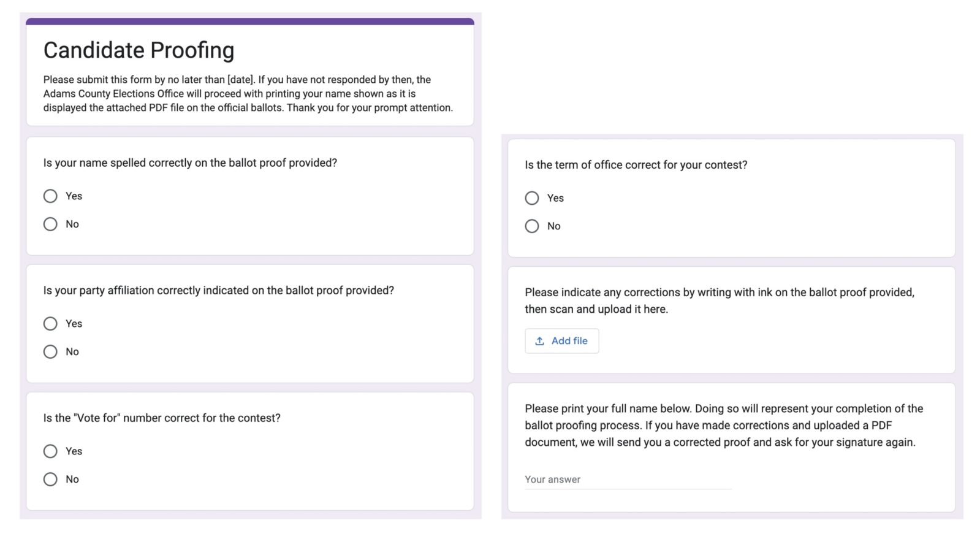The image size is (980, 536).
Task: Pick Yes for term of office correct
Action: pos(532,198)
